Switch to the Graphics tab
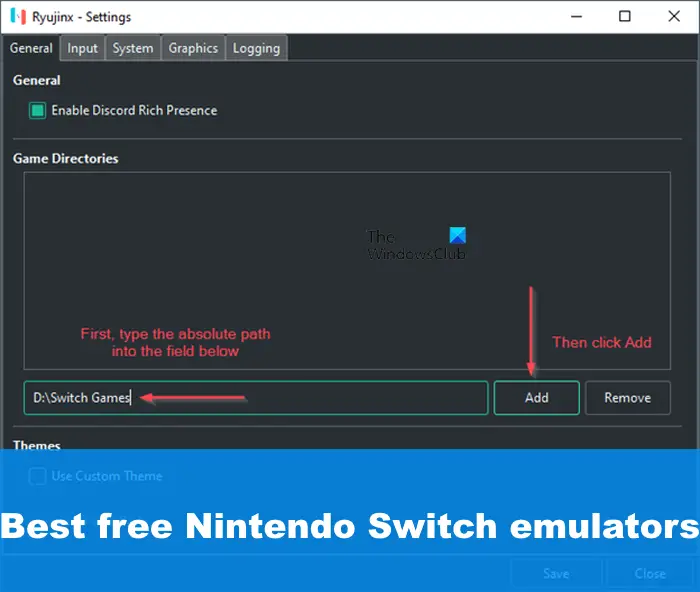 (193, 48)
